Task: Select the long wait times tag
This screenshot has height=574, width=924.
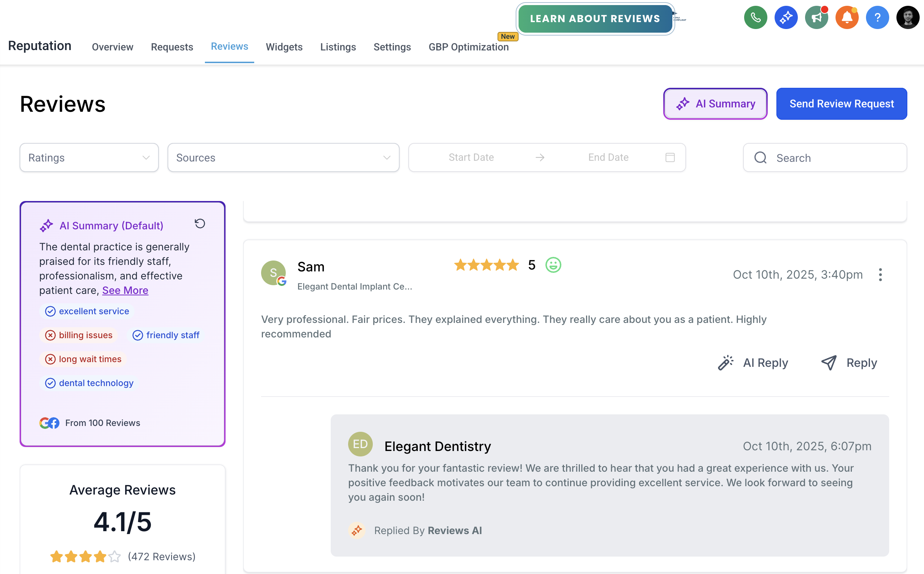Action: coord(83,359)
